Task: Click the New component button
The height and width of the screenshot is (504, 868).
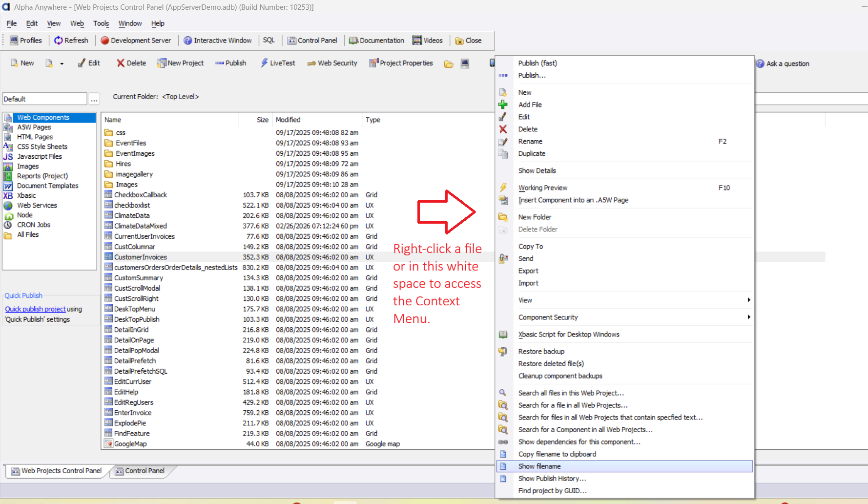Action: point(22,63)
